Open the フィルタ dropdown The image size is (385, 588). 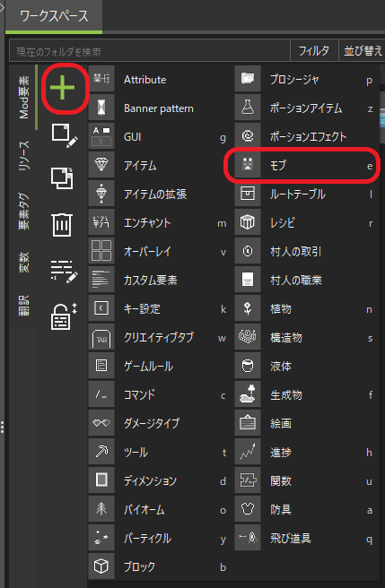tap(314, 50)
